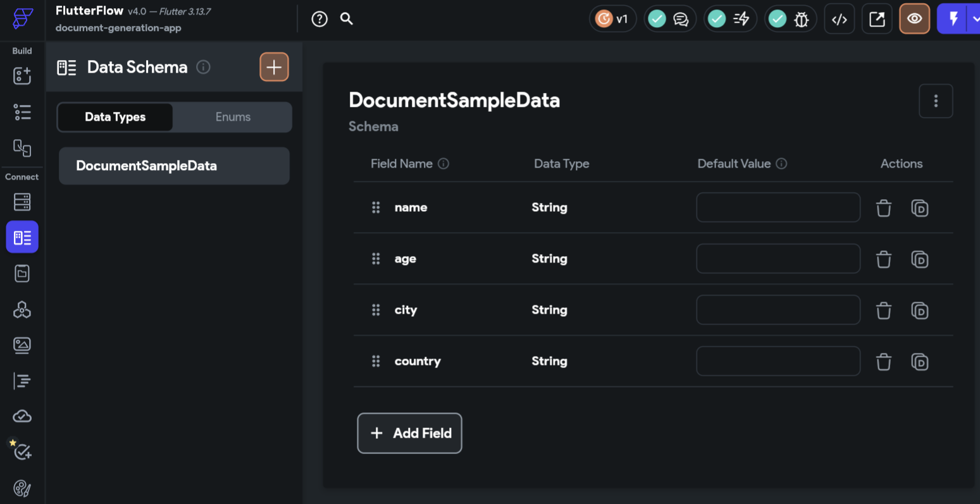Screen dimensions: 980x504
Task: Open the Widget Tree list icon
Action: 22,113
